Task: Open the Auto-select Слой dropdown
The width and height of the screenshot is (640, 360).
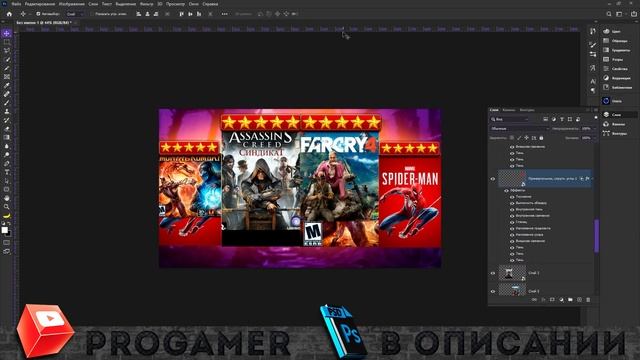Action: [75, 14]
